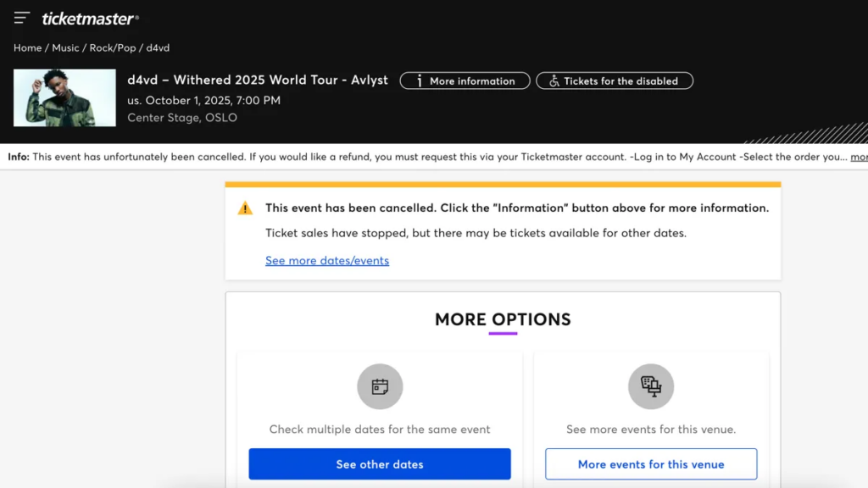Click the MORE OPTIONS heading
This screenshot has width=868, height=488.
[x=503, y=319]
